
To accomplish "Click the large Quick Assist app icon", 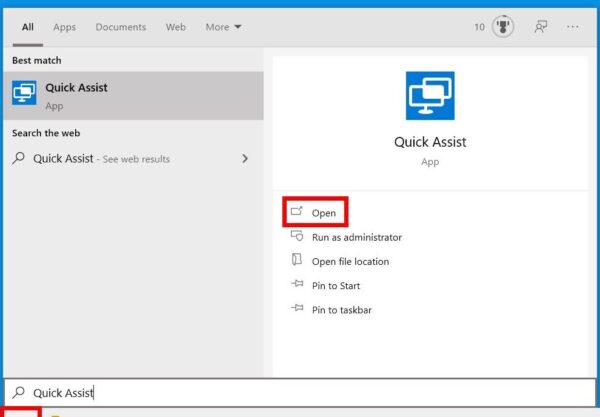I will [x=430, y=96].
